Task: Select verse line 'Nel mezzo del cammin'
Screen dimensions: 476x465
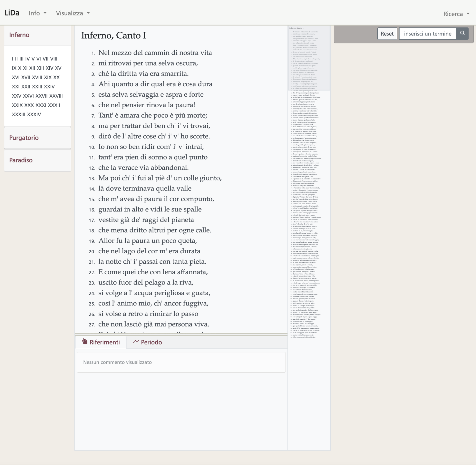Action: (155, 52)
